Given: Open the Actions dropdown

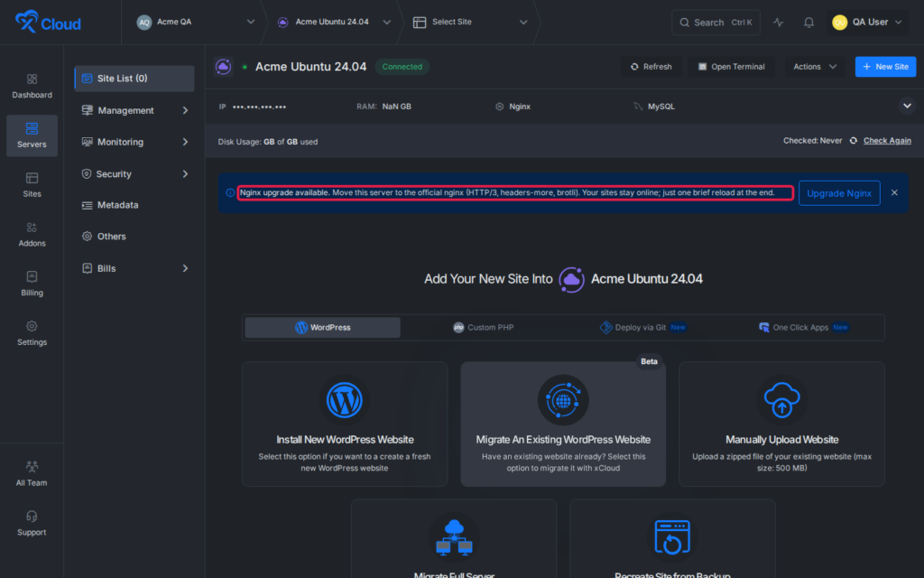Looking at the screenshot, I should (815, 67).
